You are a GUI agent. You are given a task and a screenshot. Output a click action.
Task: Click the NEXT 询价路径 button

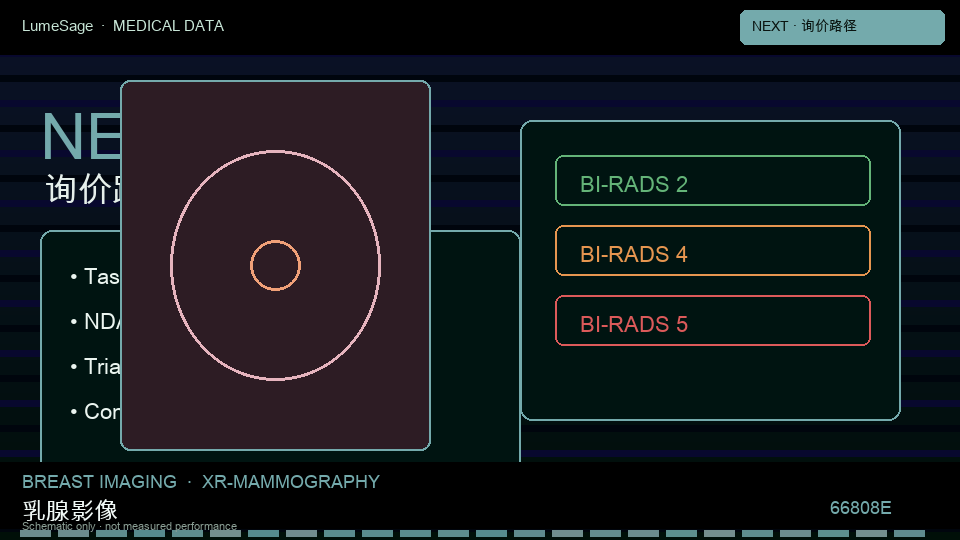click(x=842, y=27)
